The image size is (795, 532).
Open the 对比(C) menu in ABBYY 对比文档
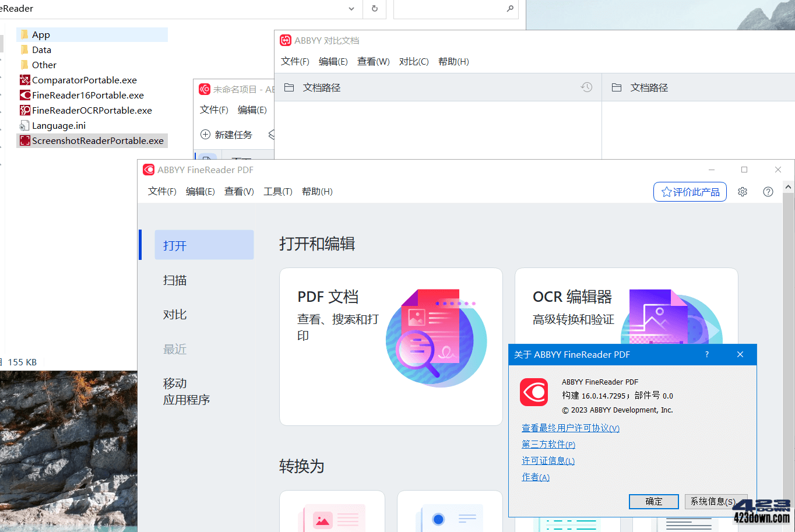[414, 61]
